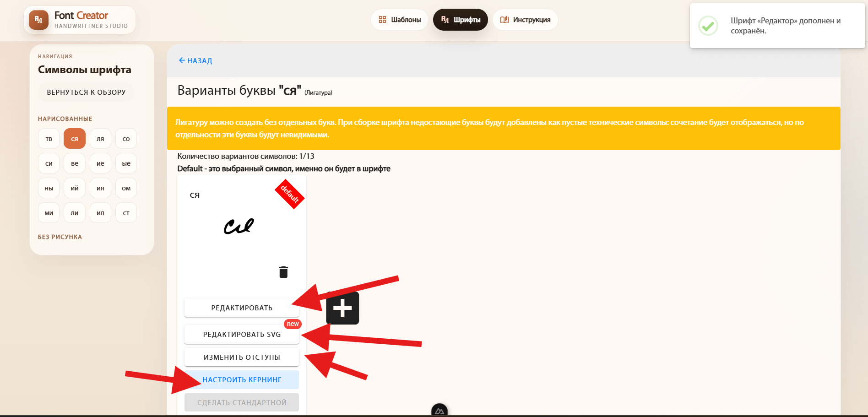The height and width of the screenshot is (417, 868).
Task: Click the 'НАРИСОВАННЫЕ' section heading
Action: click(x=65, y=119)
